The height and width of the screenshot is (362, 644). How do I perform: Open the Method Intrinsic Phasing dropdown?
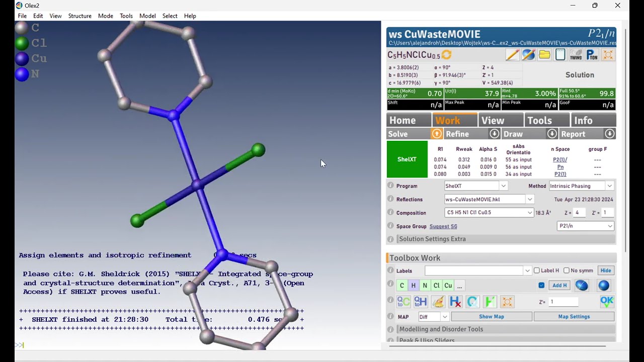[x=609, y=186]
